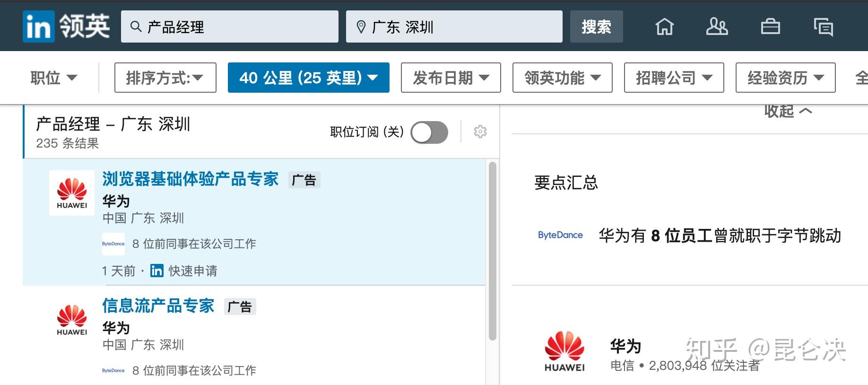Screen dimensions: 868x385
Task: Click 广告 badge on 浏览器基础体验产品专家
Action: pyautogui.click(x=304, y=180)
